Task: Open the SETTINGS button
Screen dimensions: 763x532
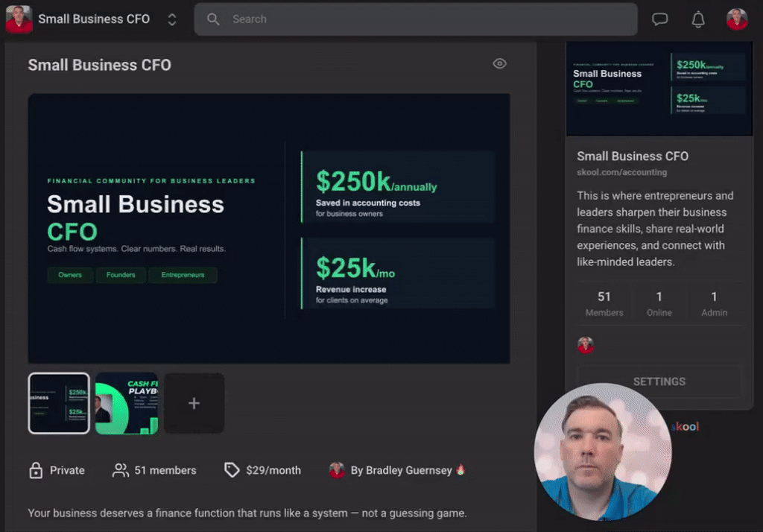Action: pos(659,381)
